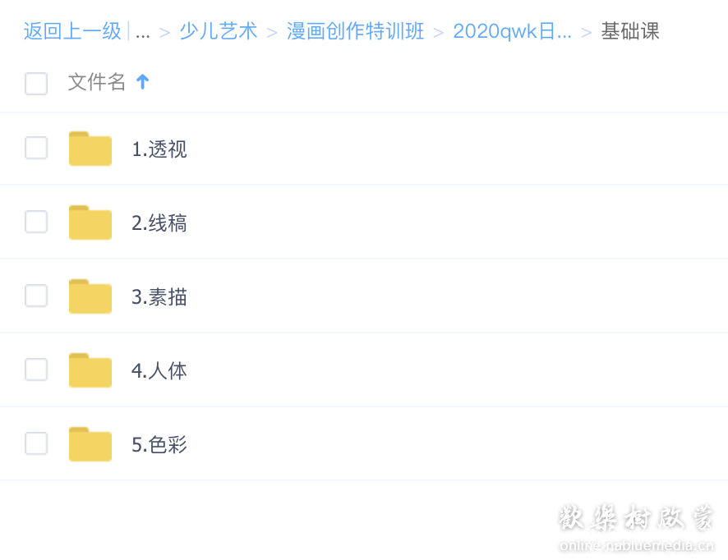Viewport: 728px width, 560px height.
Task: Open the folder named 2.线稿
Action: 159,223
